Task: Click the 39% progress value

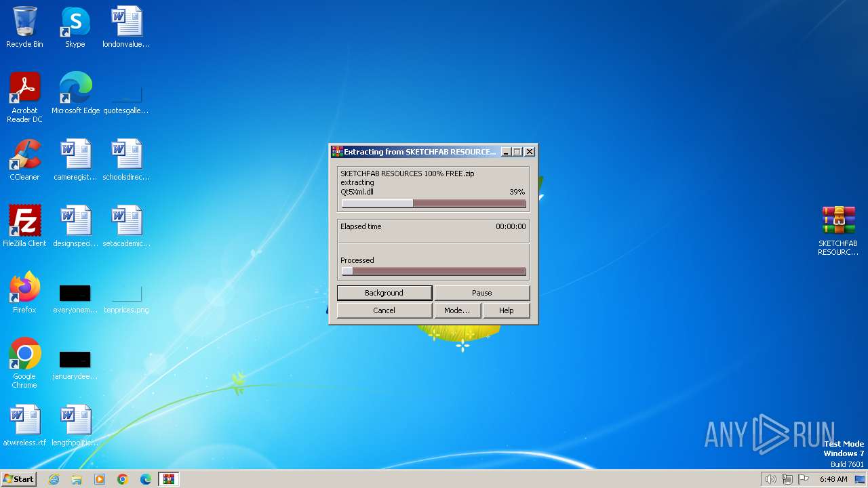Action: (x=517, y=192)
